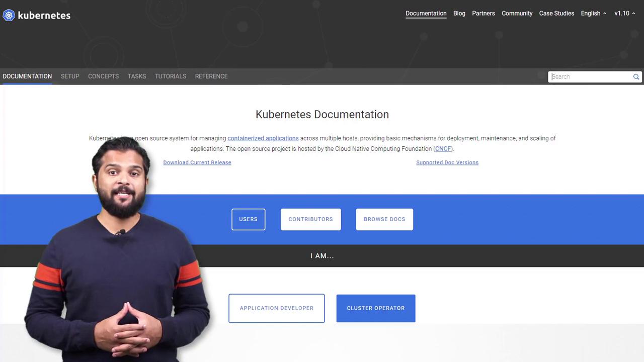Open the CNCF link

click(x=443, y=149)
